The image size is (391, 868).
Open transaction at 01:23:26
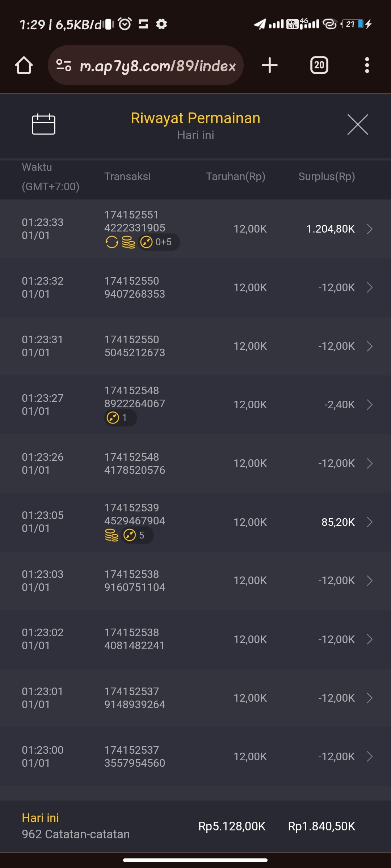pos(195,463)
